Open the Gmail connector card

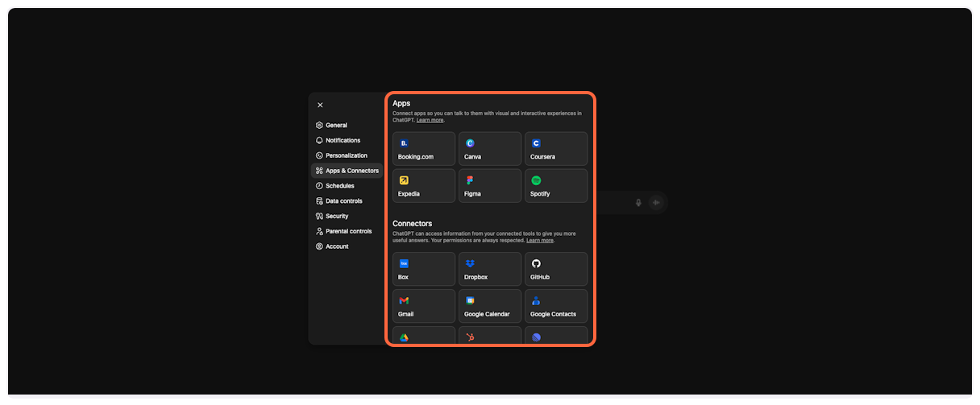point(424,306)
